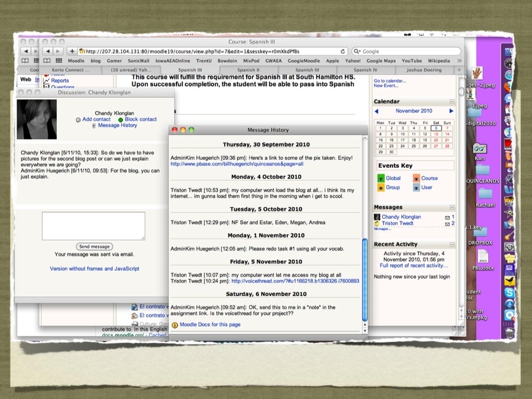This screenshot has height=399, width=532.
Task: Switch to the Spanish II tab
Action: (x=248, y=70)
